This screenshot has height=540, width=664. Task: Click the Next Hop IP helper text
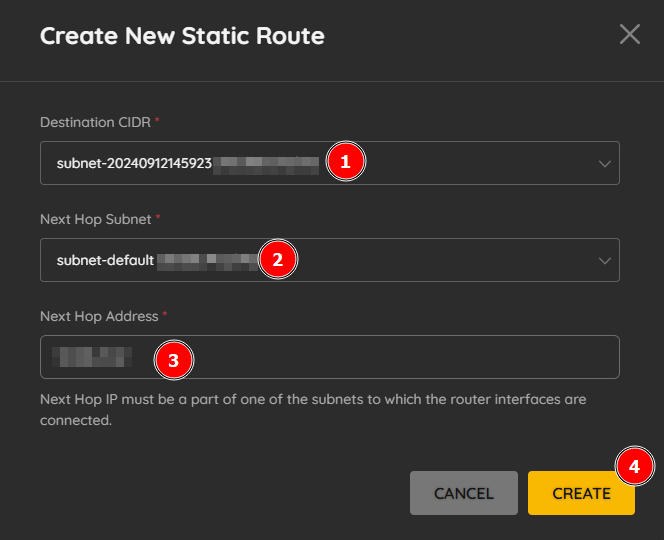pyautogui.click(x=313, y=410)
